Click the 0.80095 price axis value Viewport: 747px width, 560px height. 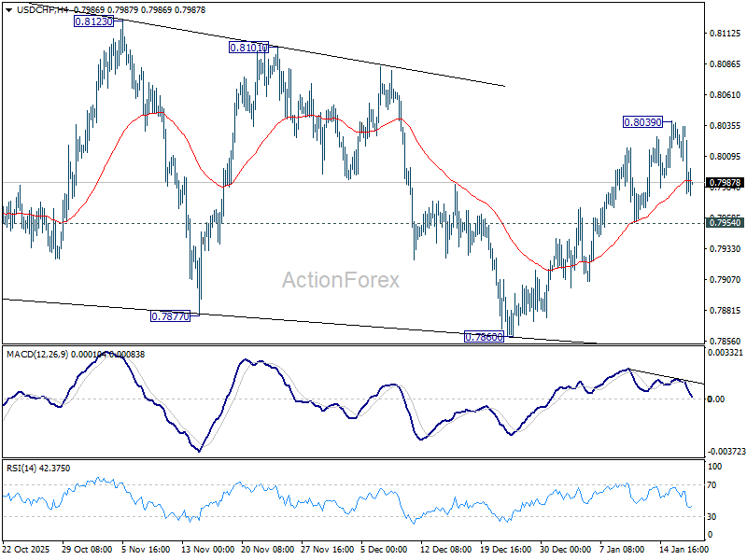726,157
